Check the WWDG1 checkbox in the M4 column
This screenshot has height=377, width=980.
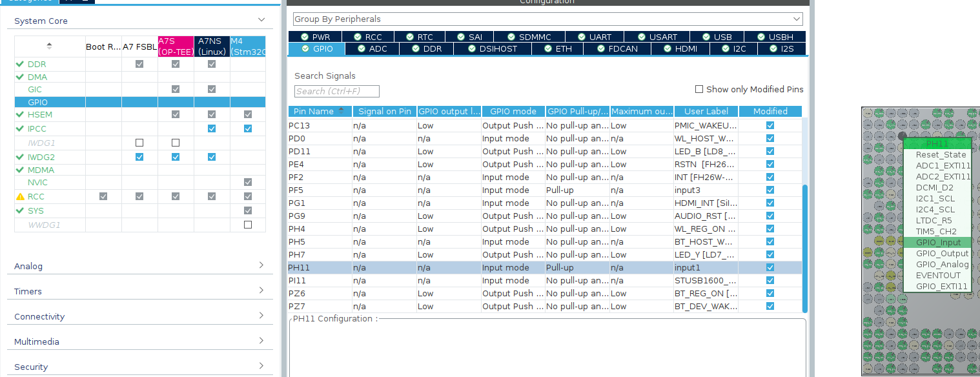click(247, 223)
